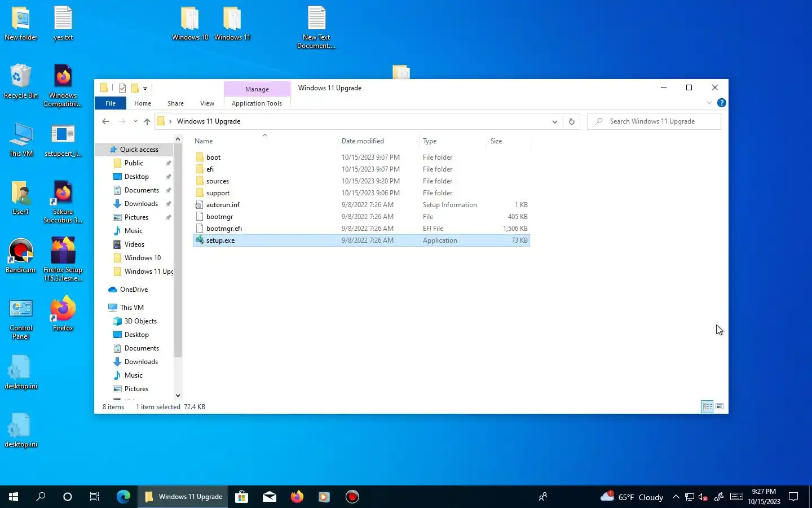The height and width of the screenshot is (508, 812).
Task: Click New folder icon in quick access toolbar
Action: (135, 88)
